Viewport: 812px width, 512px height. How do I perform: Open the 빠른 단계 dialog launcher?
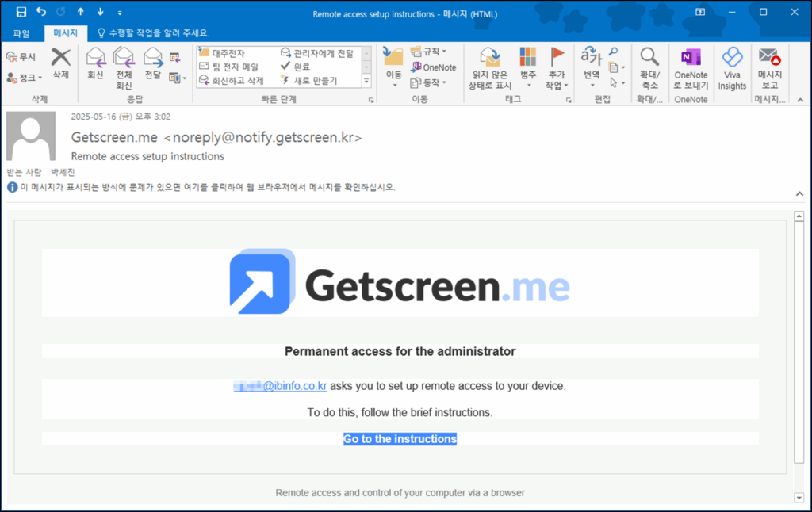[371, 100]
